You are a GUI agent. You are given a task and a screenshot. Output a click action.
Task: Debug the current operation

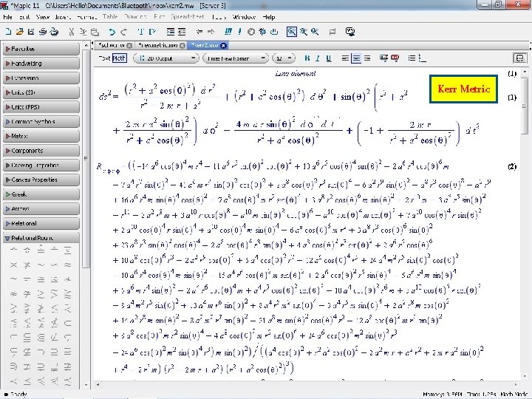click(x=262, y=32)
